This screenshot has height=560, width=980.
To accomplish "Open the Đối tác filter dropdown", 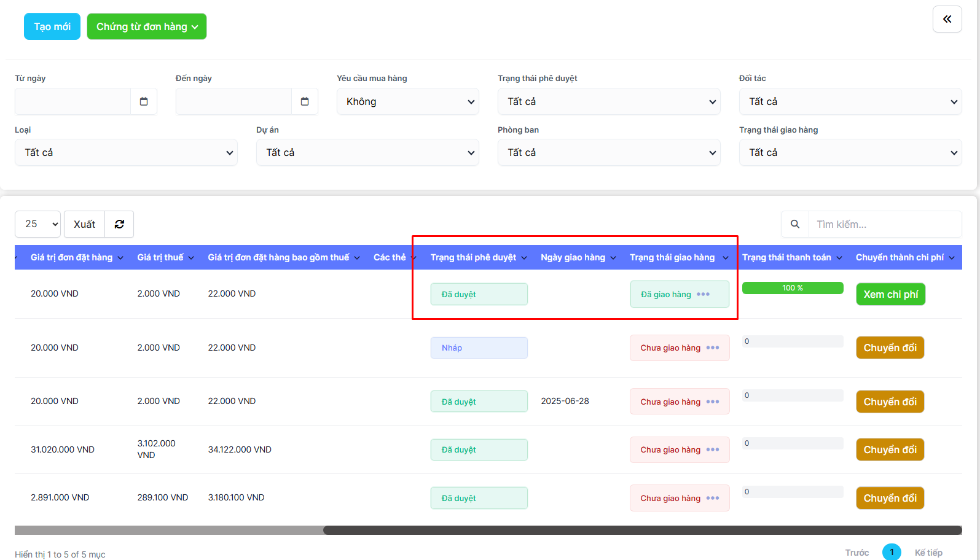I will point(850,101).
